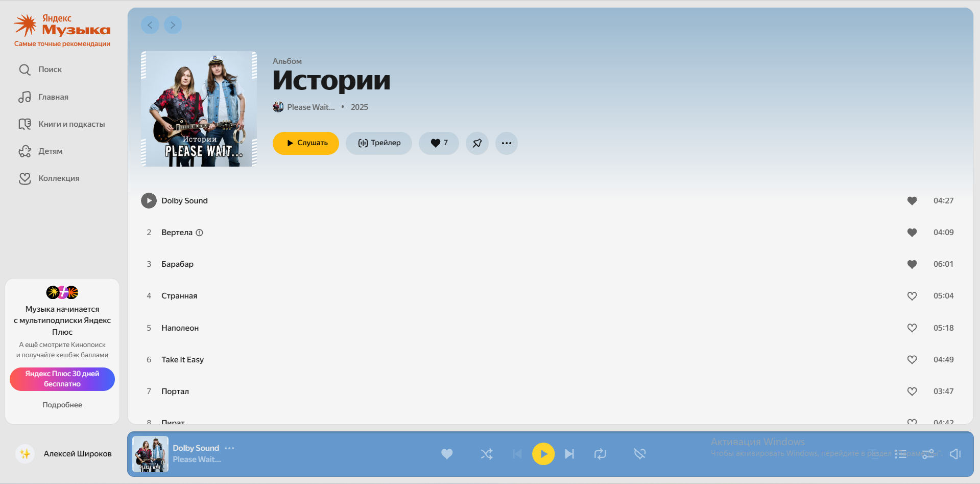Open the volume control speaker icon
This screenshot has height=484, width=980.
pyautogui.click(x=955, y=454)
